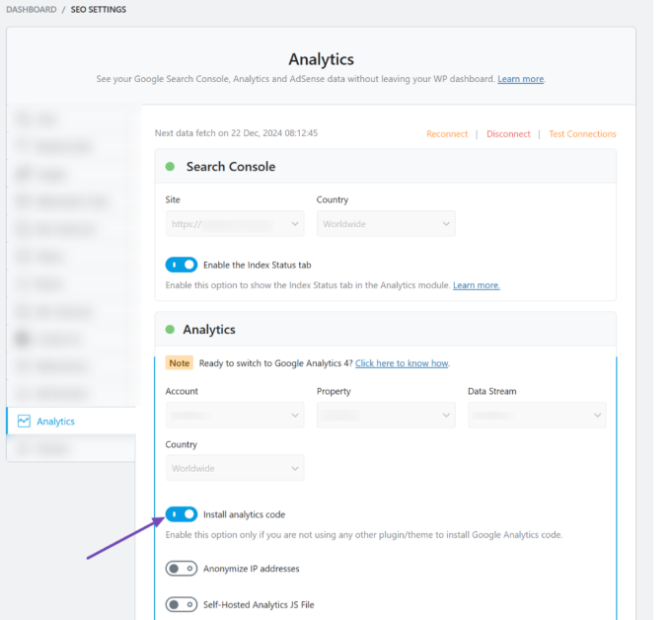Enable Anonymize IP addresses
The image size is (672, 620).
[x=182, y=569]
